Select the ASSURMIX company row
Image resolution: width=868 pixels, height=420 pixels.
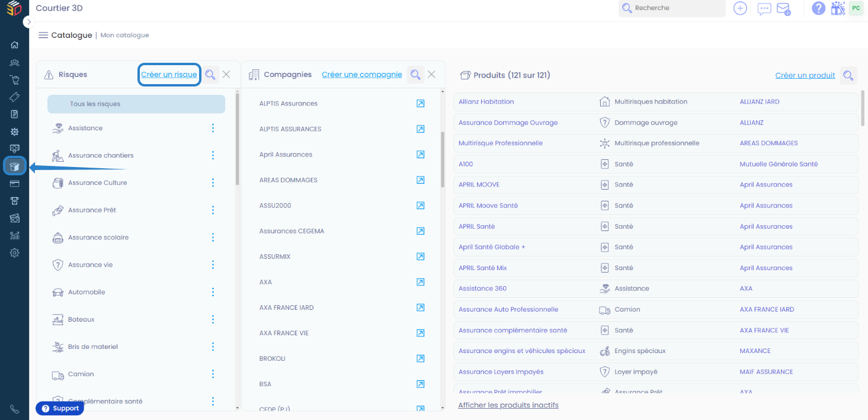342,257
